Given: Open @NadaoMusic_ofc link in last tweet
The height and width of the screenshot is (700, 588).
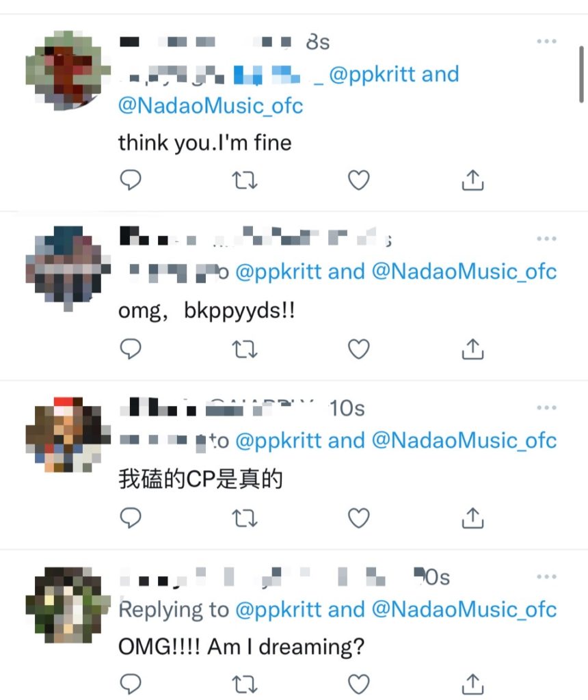Looking at the screenshot, I should [x=464, y=609].
